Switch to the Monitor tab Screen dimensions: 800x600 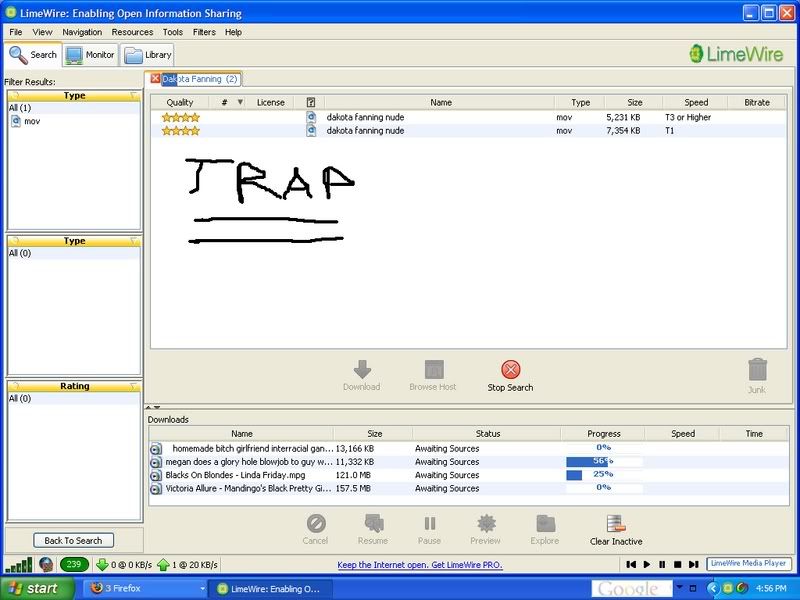(x=90, y=55)
